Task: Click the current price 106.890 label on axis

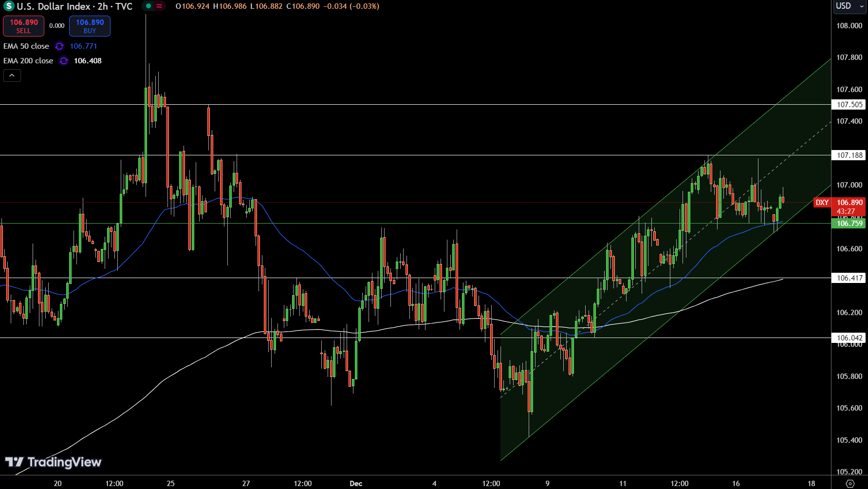Action: (850, 203)
